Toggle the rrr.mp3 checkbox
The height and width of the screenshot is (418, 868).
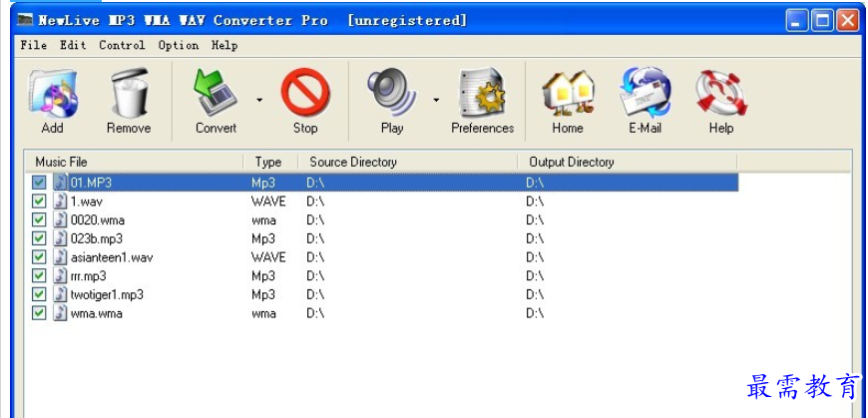39,275
